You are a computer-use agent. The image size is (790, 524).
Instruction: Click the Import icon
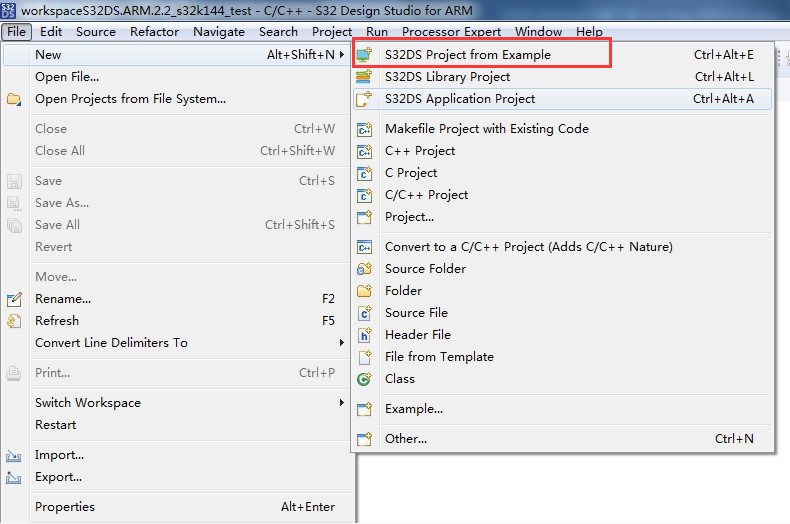point(14,455)
